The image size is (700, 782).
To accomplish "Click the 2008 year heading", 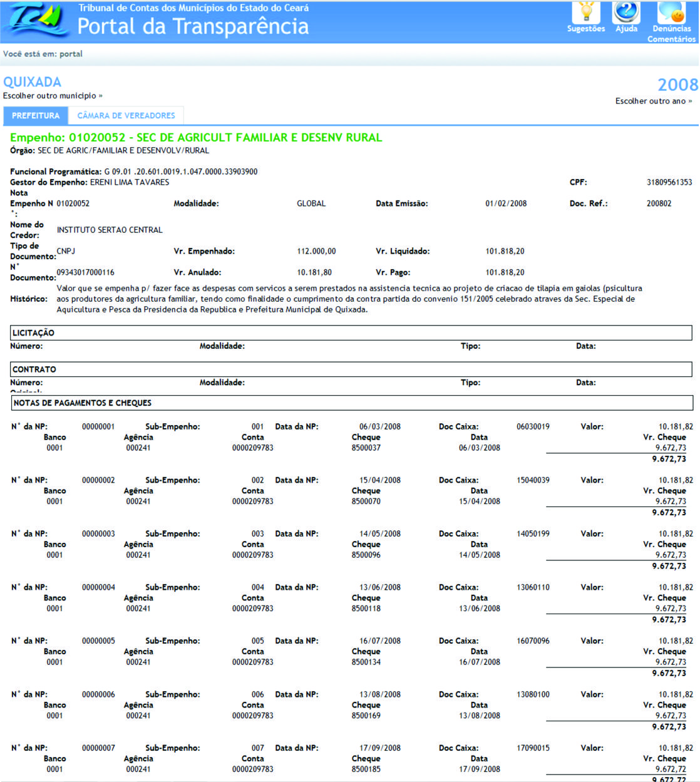I will [677, 85].
